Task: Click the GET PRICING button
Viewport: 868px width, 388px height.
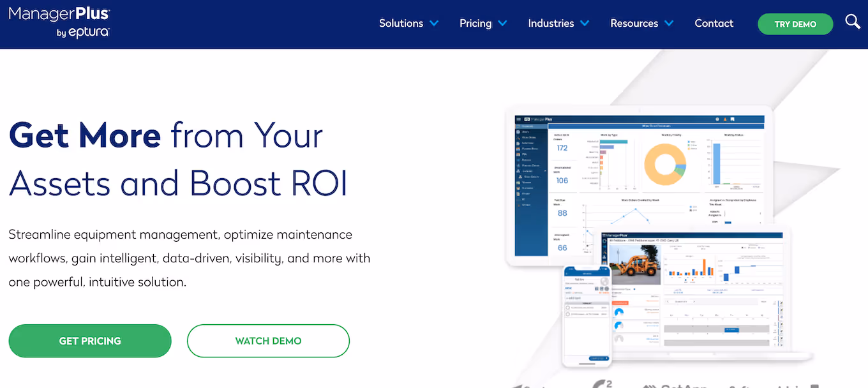Action: [x=90, y=341]
